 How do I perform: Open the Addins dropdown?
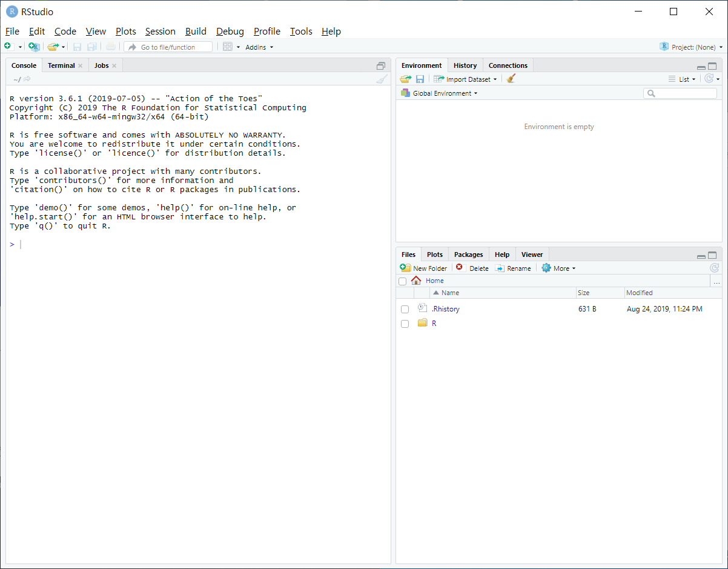[259, 47]
